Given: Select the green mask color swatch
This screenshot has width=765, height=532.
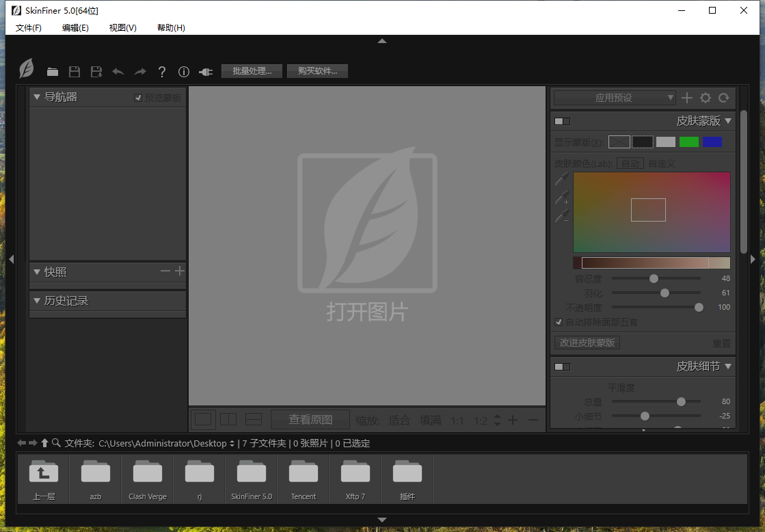Looking at the screenshot, I should click(688, 142).
